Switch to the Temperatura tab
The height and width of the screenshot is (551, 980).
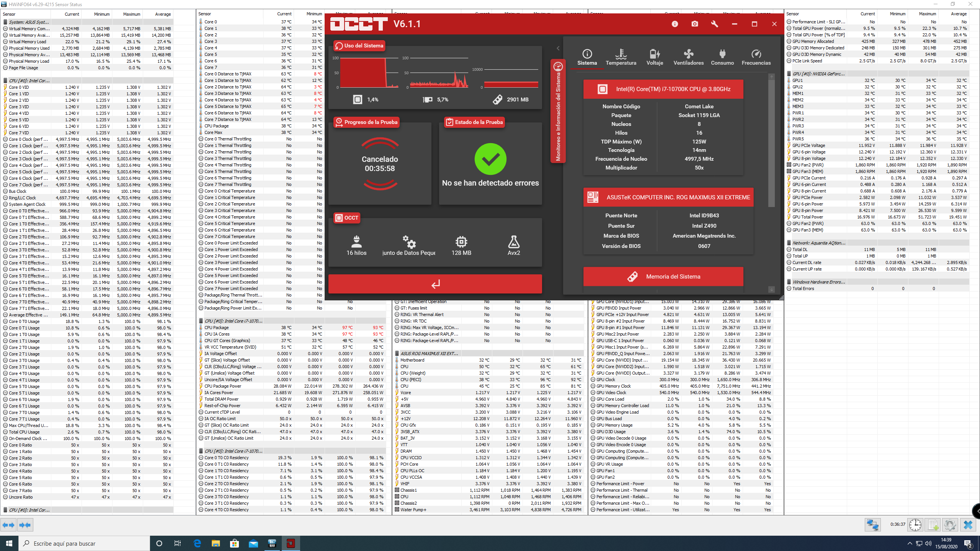[x=621, y=57]
